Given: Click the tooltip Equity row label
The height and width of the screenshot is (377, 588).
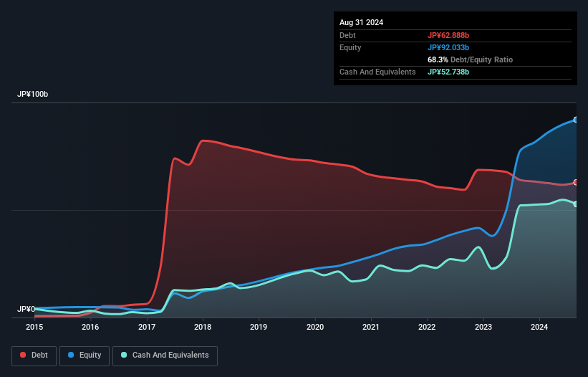Looking at the screenshot, I should 350,47.
